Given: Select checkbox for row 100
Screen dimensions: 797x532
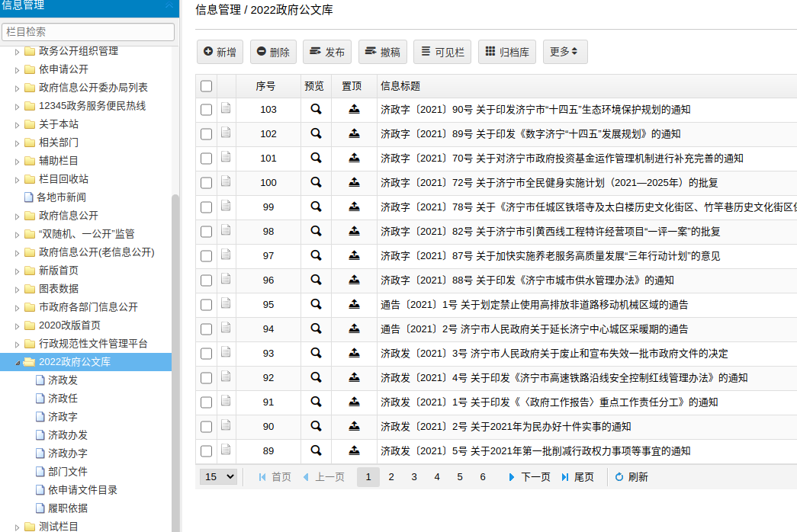Looking at the screenshot, I should click(207, 183).
